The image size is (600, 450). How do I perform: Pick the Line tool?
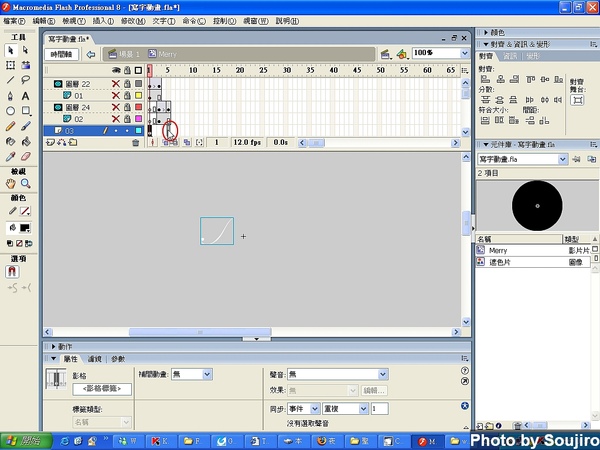10,79
